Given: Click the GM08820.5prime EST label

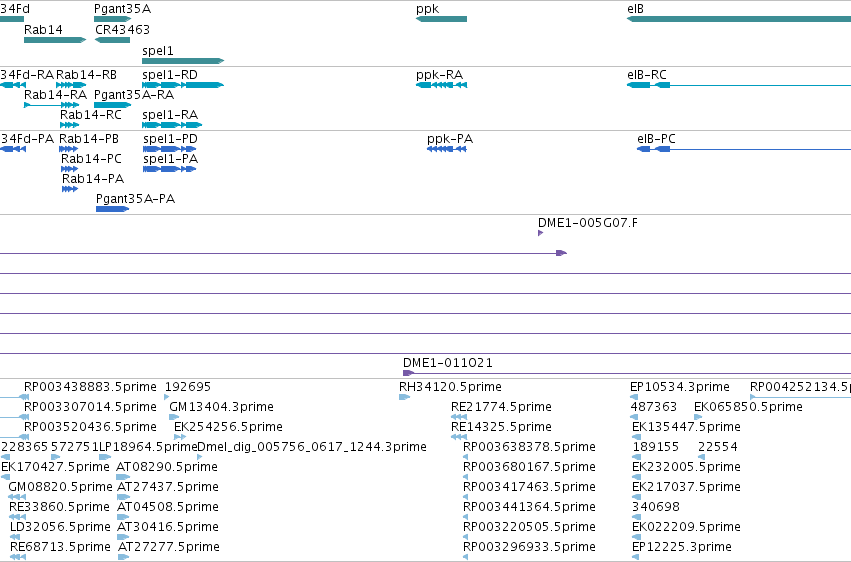Looking at the screenshot, I should tap(60, 487).
